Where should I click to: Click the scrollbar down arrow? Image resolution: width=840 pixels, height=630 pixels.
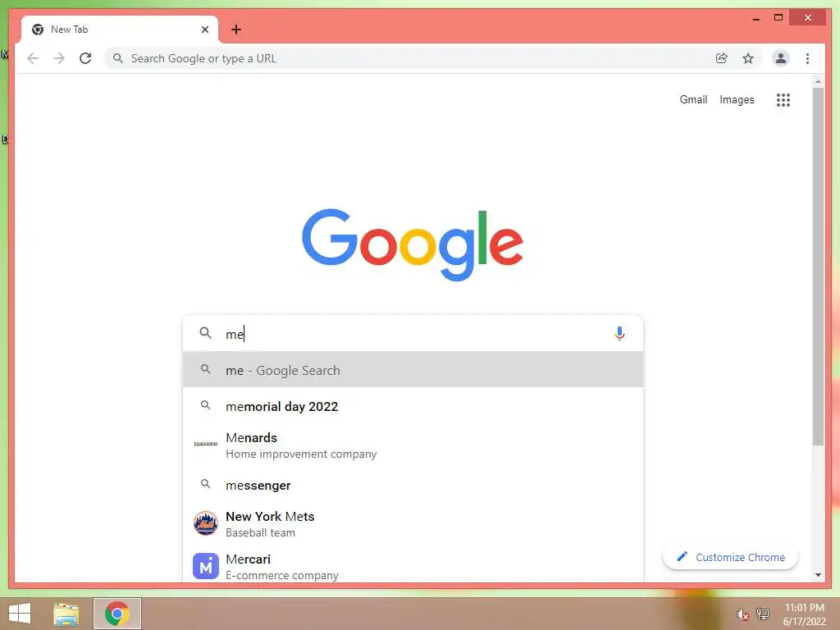point(818,575)
